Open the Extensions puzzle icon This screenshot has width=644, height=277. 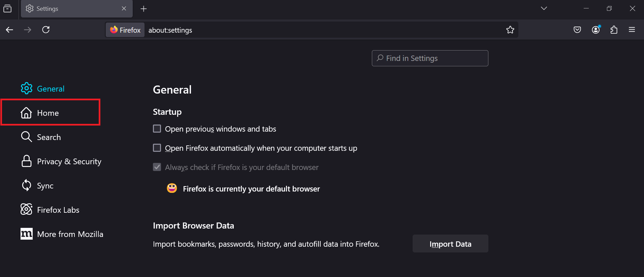click(x=614, y=30)
